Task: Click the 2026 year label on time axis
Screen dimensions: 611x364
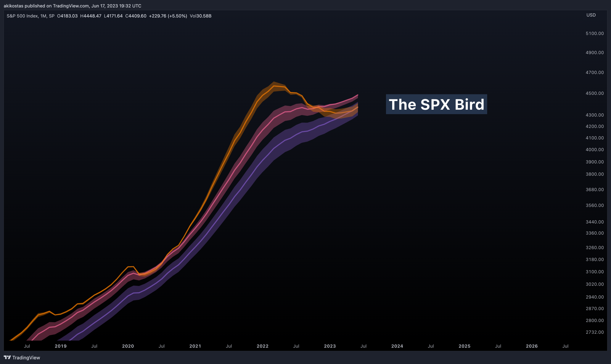Action: point(532,346)
